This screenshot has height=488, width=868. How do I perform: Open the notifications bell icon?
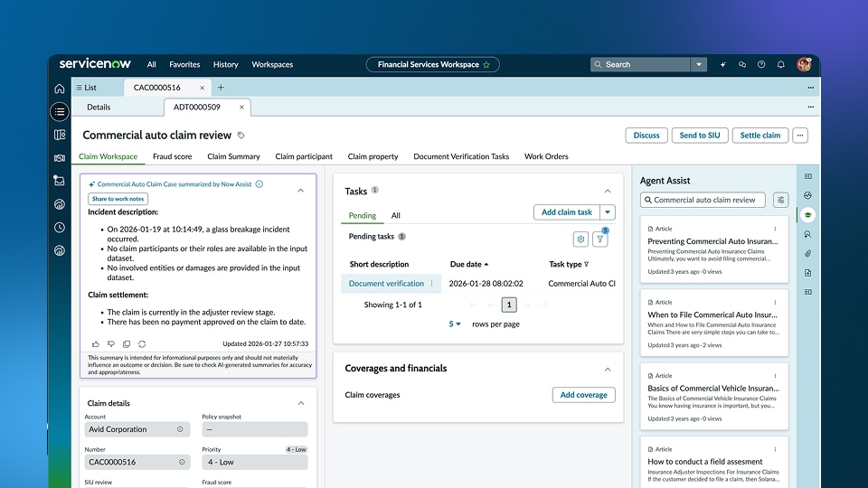pyautogui.click(x=780, y=65)
